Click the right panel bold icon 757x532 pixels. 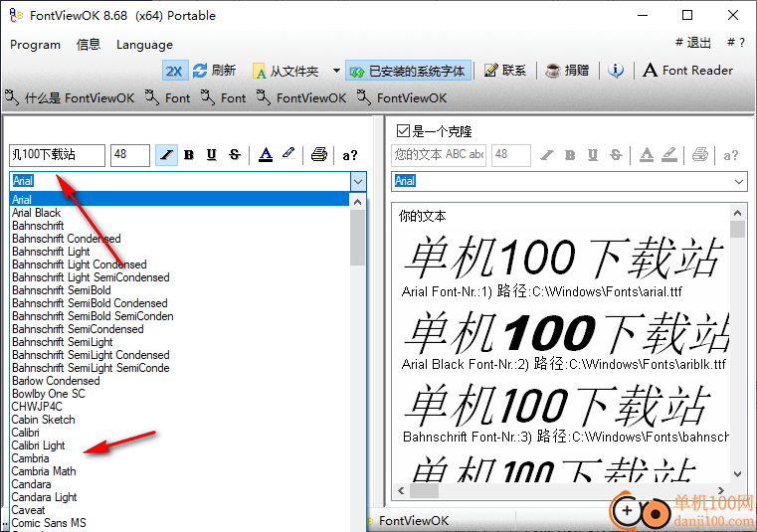coord(570,155)
